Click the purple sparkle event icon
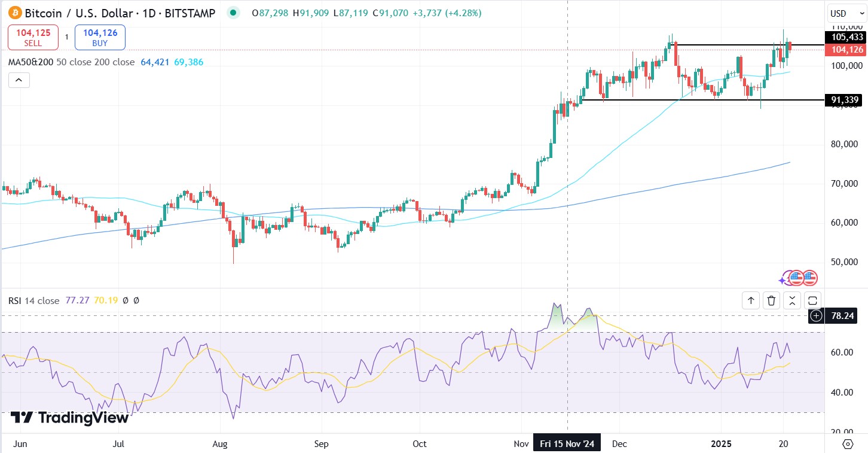The height and width of the screenshot is (453, 868). point(783,279)
